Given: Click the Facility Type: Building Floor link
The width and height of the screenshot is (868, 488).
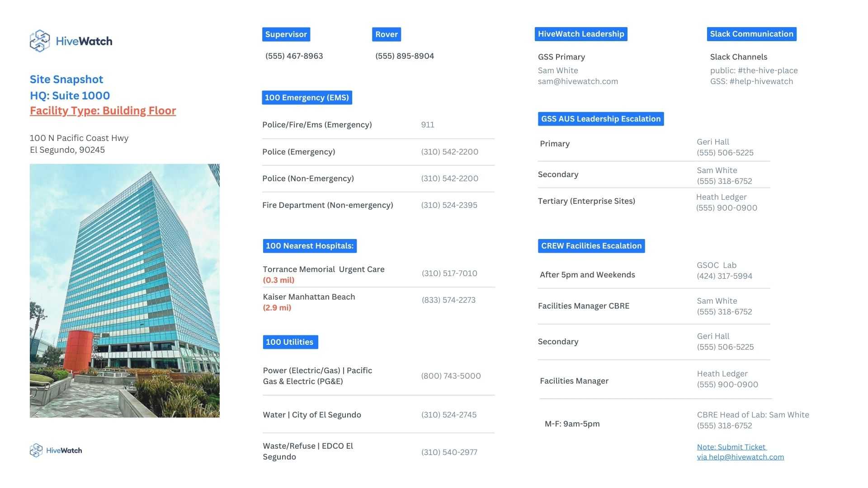Looking at the screenshot, I should pos(103,111).
